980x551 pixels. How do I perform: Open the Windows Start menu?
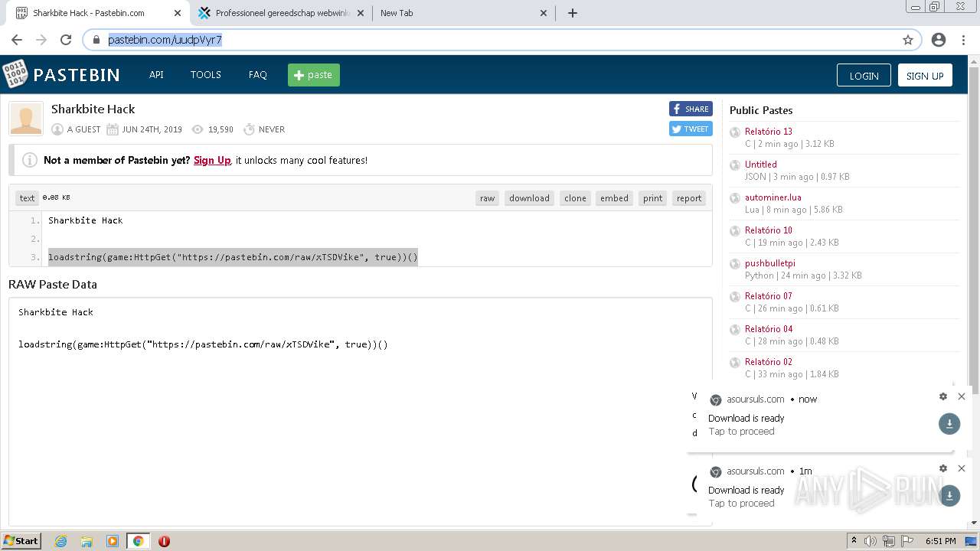coord(21,541)
